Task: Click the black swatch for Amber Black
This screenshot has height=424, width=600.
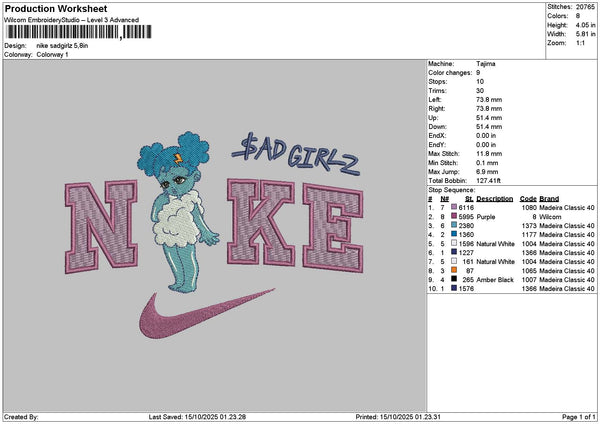Action: click(x=454, y=279)
